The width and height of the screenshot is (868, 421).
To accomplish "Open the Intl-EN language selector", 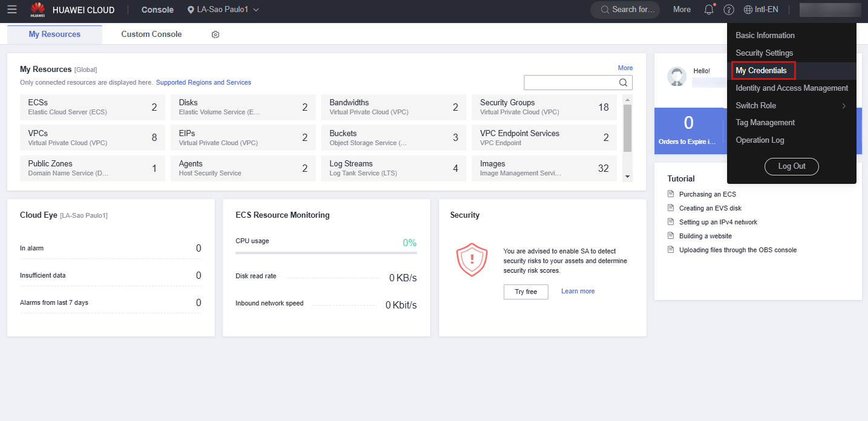I will 761,10.
